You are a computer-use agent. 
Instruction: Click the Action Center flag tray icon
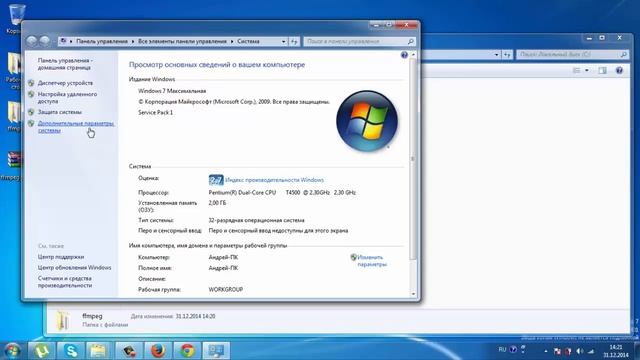tap(557, 351)
